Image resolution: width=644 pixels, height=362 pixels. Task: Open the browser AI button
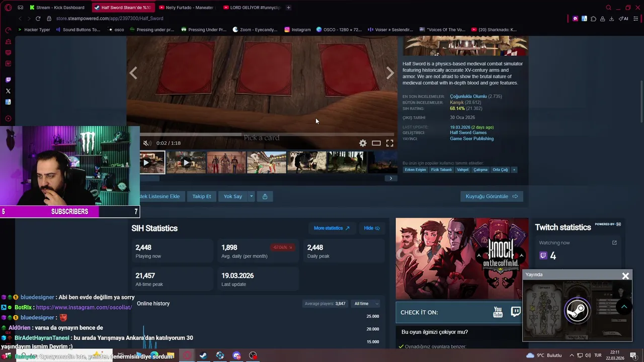point(623,19)
